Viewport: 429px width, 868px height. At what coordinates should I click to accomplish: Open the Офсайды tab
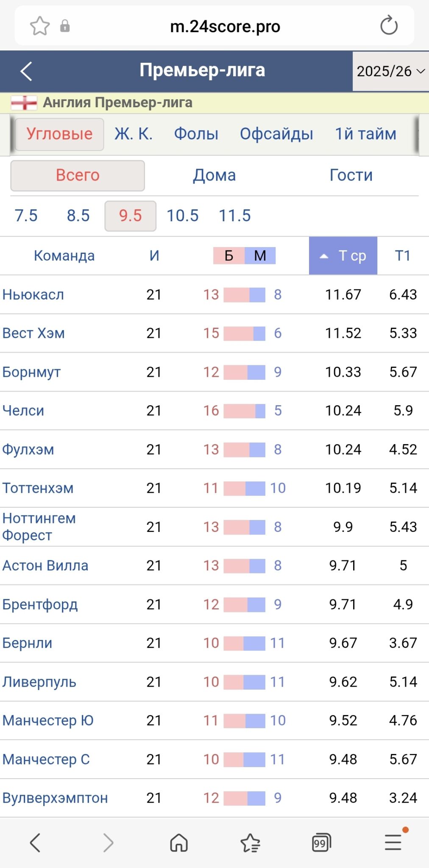pos(277,134)
